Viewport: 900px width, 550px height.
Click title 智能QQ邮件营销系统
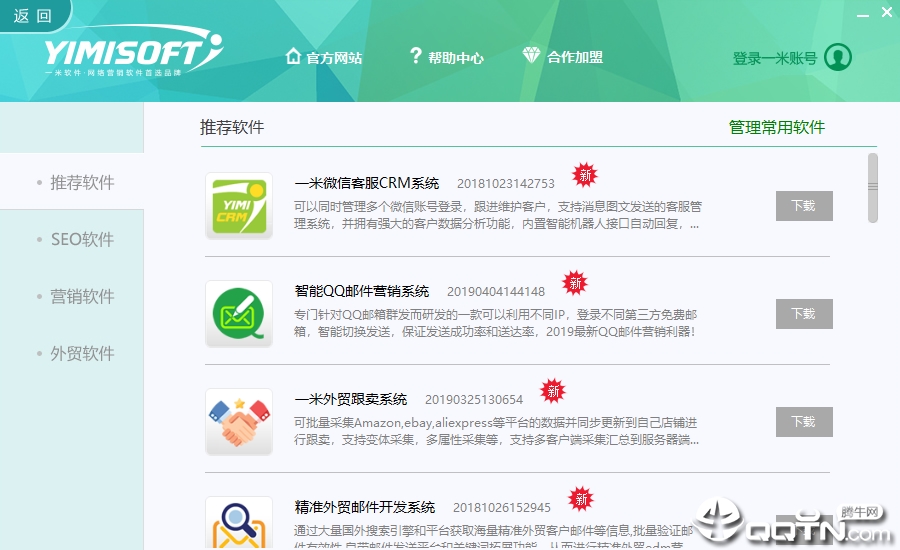click(362, 291)
